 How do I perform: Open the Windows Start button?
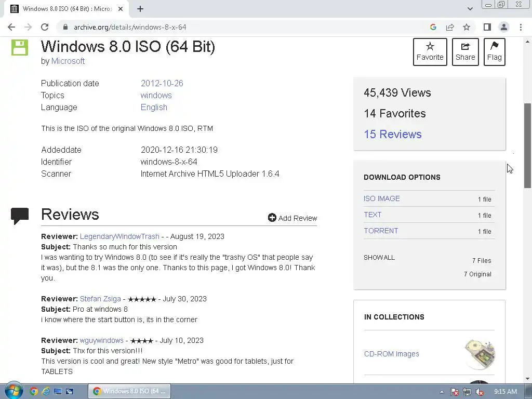click(x=14, y=391)
